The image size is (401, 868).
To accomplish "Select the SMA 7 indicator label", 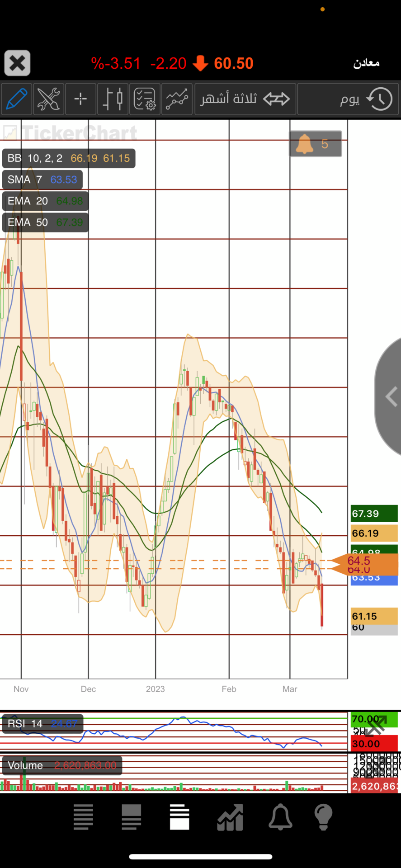I will point(42,179).
